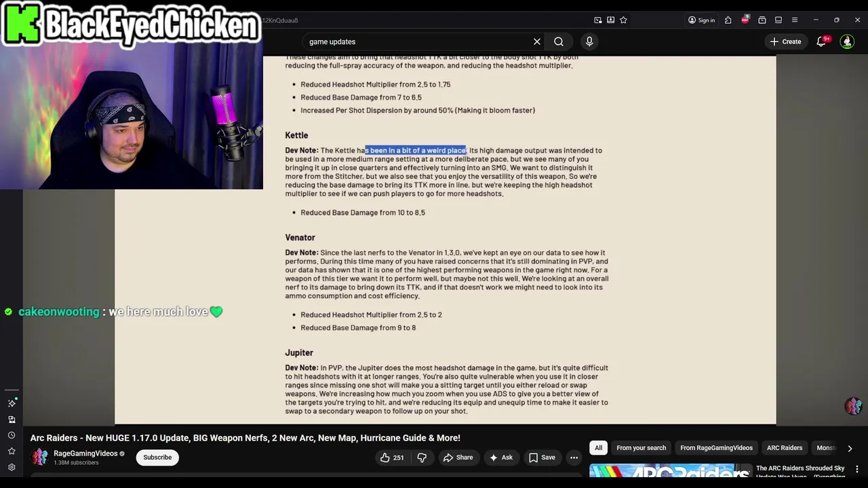This screenshot has width=868, height=488.
Task: Click the Jupiter heading in the video
Action: (299, 353)
